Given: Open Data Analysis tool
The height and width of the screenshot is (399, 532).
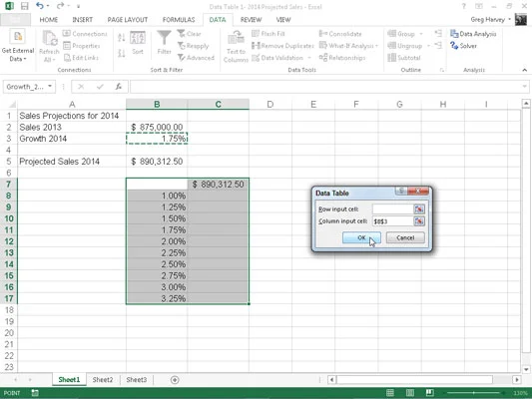Looking at the screenshot, I should (473, 34).
